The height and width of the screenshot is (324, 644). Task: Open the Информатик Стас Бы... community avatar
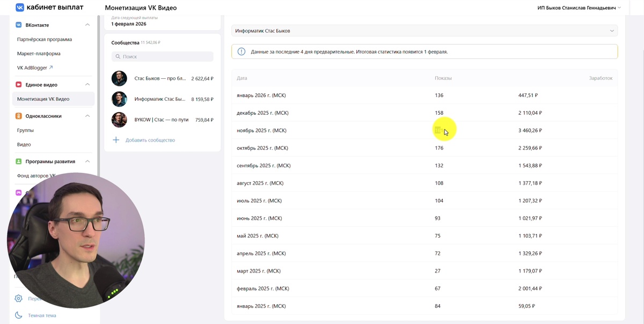pyautogui.click(x=119, y=99)
